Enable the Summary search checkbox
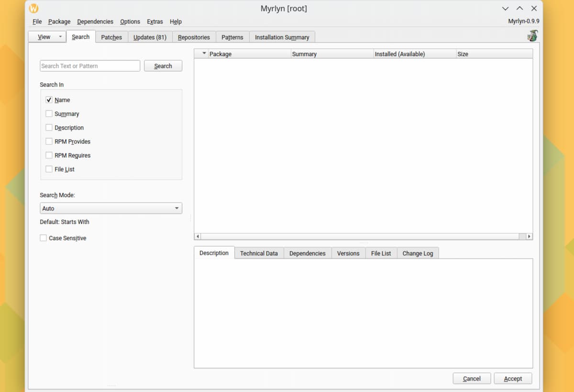 (49, 114)
